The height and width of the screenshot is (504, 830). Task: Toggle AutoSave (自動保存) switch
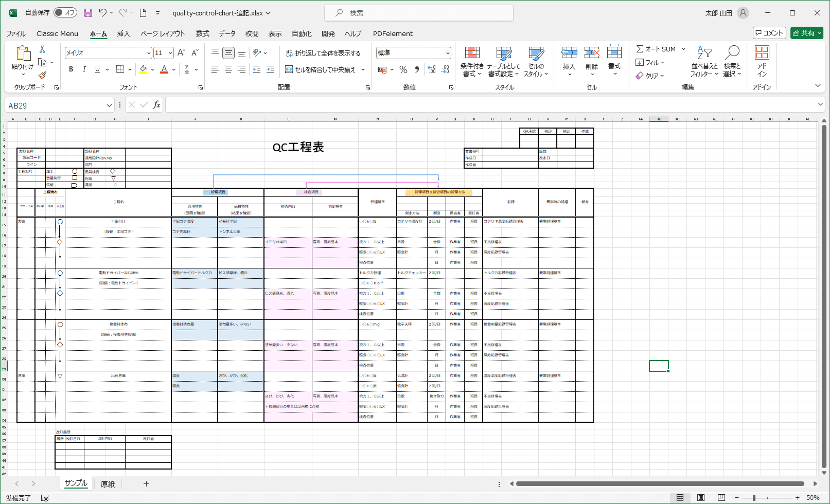[x=65, y=13]
